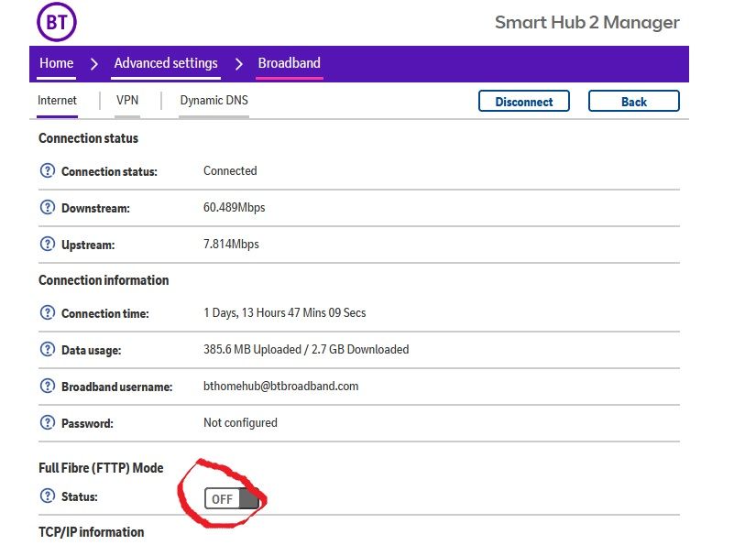Click help icon beside Upstream
This screenshot has height=545, width=756.
pos(48,245)
